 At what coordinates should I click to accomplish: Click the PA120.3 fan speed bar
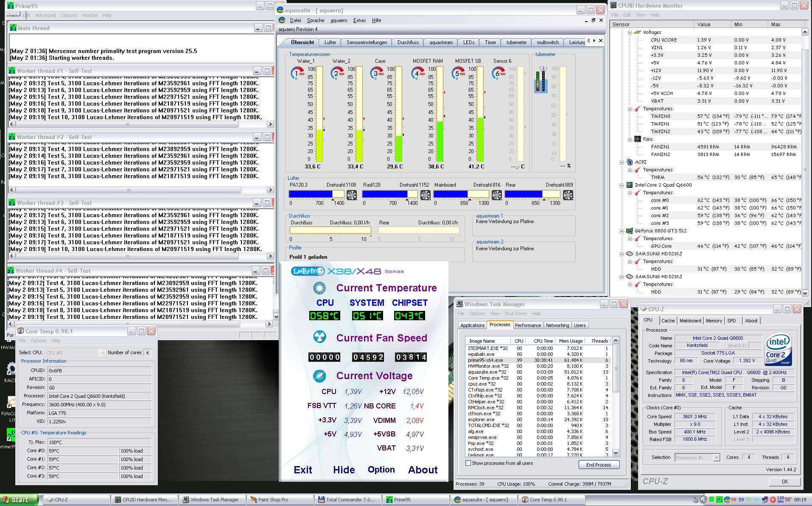[316, 194]
